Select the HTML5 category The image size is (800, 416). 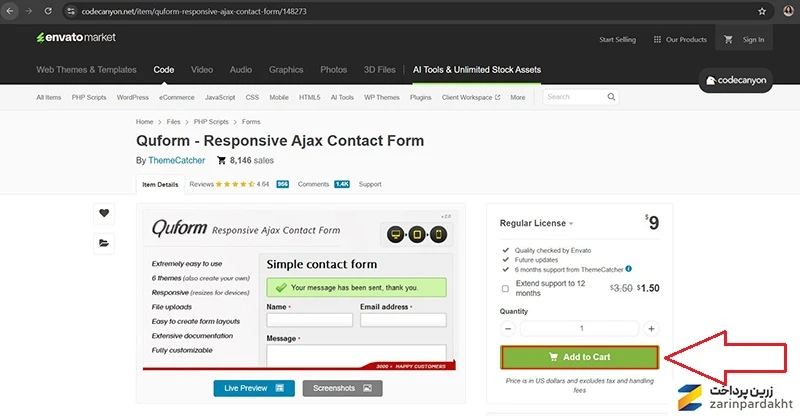pos(309,97)
